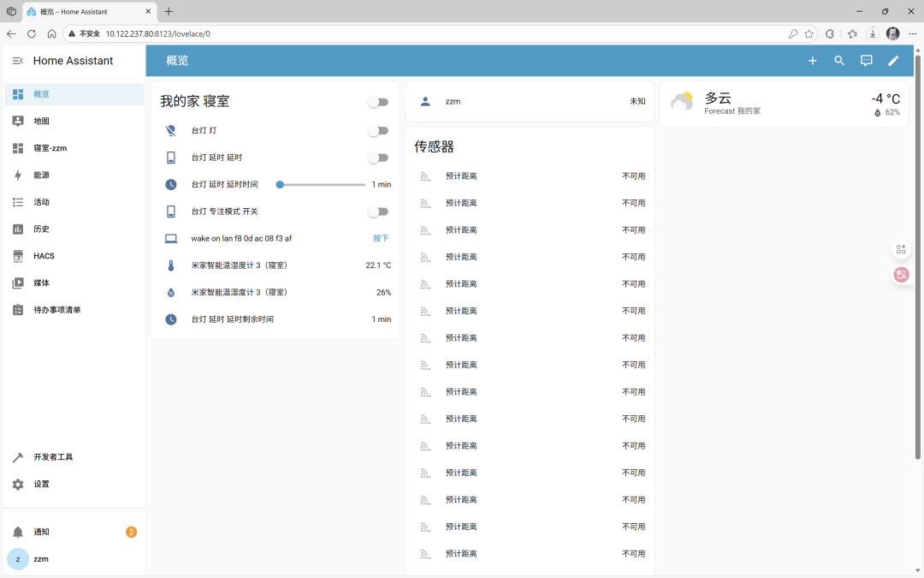
Task: Click the 传感器 card title
Action: point(435,147)
